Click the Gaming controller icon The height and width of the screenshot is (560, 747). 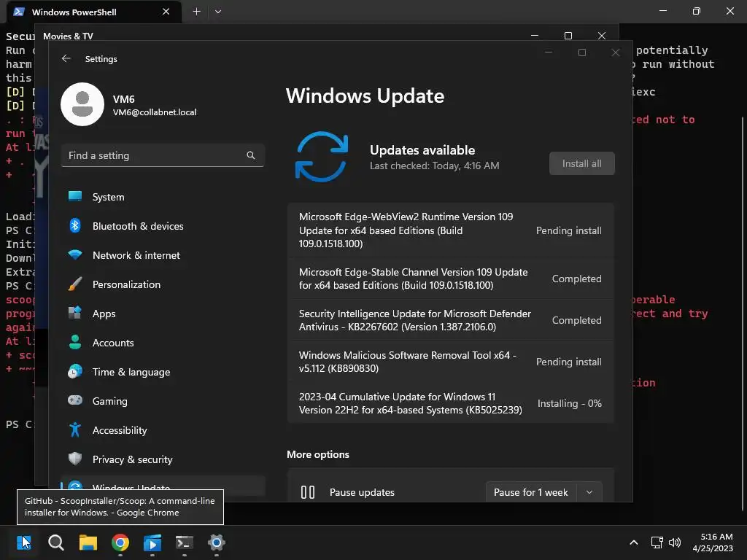tap(75, 400)
